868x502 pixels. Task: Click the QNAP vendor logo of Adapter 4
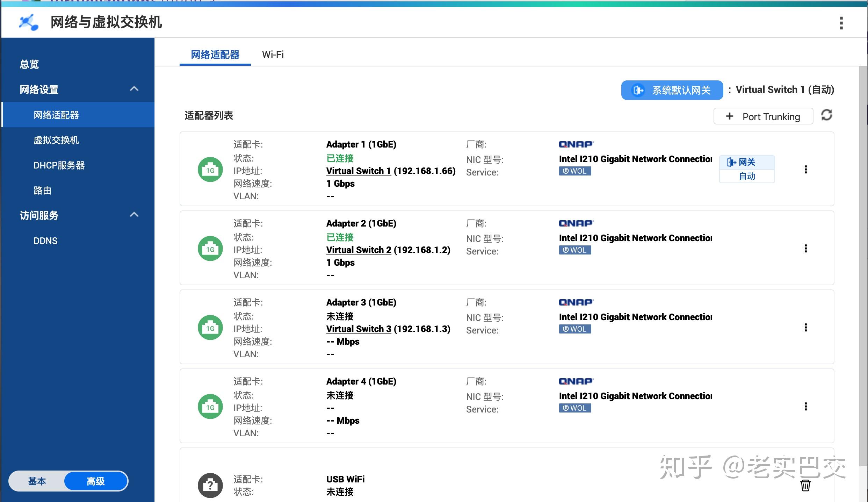pyautogui.click(x=576, y=381)
